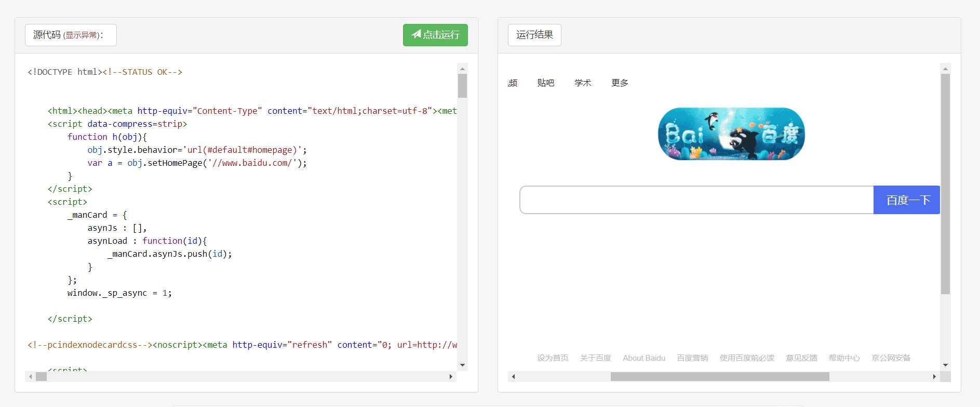Screen dimensions: 980x407
Task: Click the 意见反馈 footer link
Action: [801, 358]
